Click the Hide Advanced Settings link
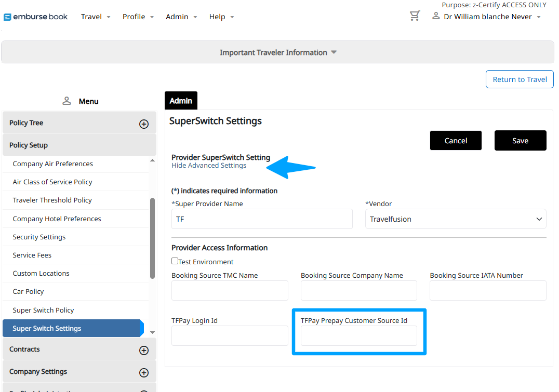The width and height of the screenshot is (559, 392). [x=209, y=165]
